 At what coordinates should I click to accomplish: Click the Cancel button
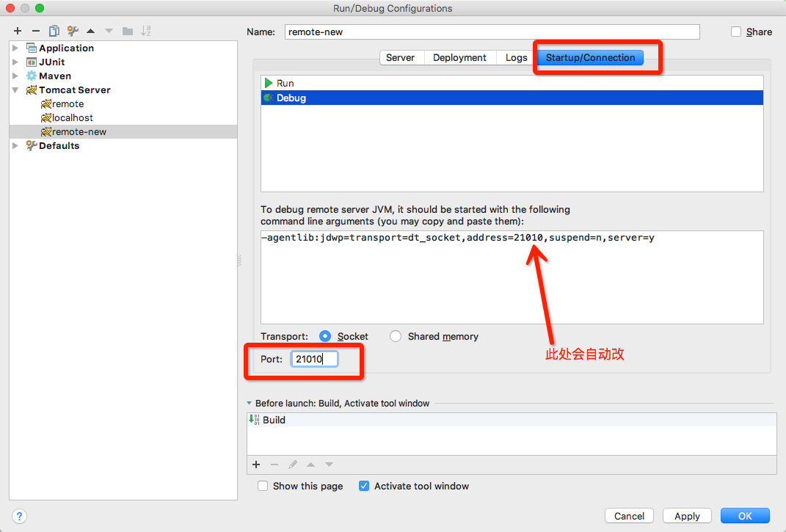[x=629, y=516]
